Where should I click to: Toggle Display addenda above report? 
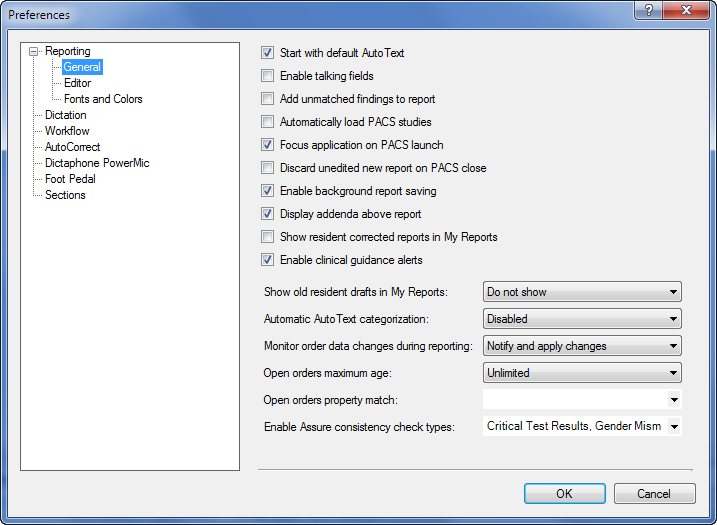268,214
